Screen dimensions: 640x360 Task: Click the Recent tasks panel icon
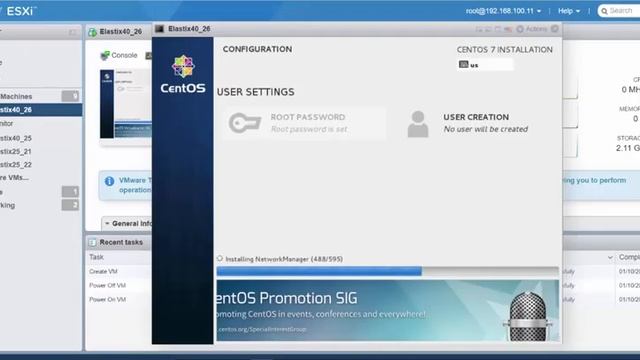(93, 242)
